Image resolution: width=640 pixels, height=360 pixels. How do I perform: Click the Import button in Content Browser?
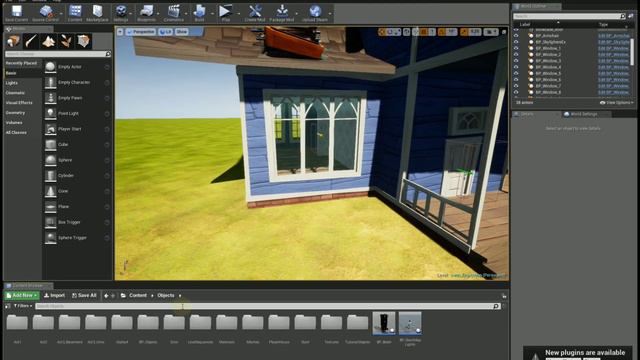54,295
